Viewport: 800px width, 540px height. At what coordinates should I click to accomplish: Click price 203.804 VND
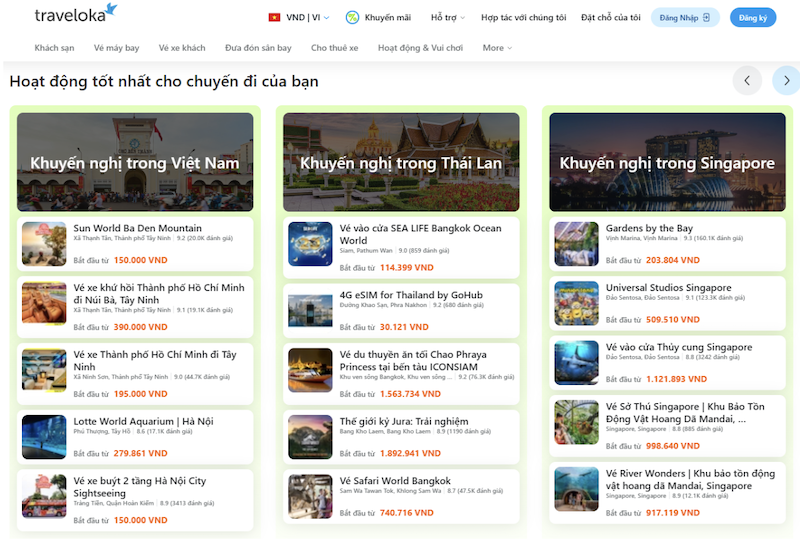tap(672, 260)
